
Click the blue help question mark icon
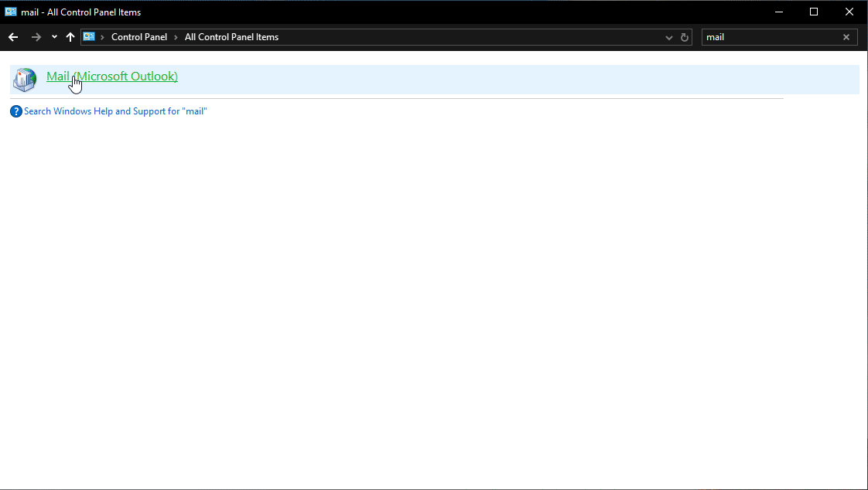pyautogui.click(x=16, y=112)
